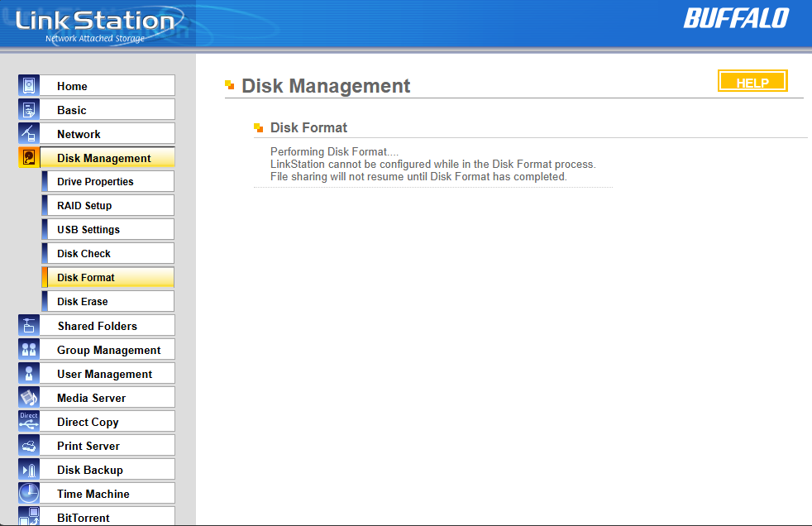Open Disk Check submenu item

click(84, 254)
